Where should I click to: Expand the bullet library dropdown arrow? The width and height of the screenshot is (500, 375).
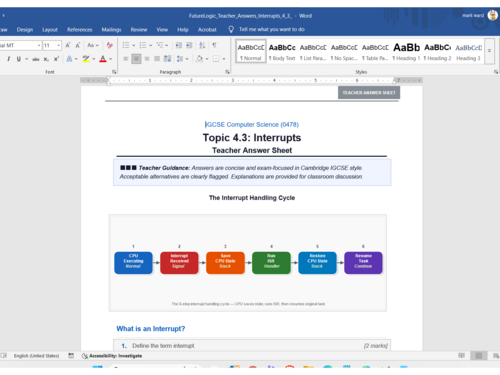click(134, 45)
